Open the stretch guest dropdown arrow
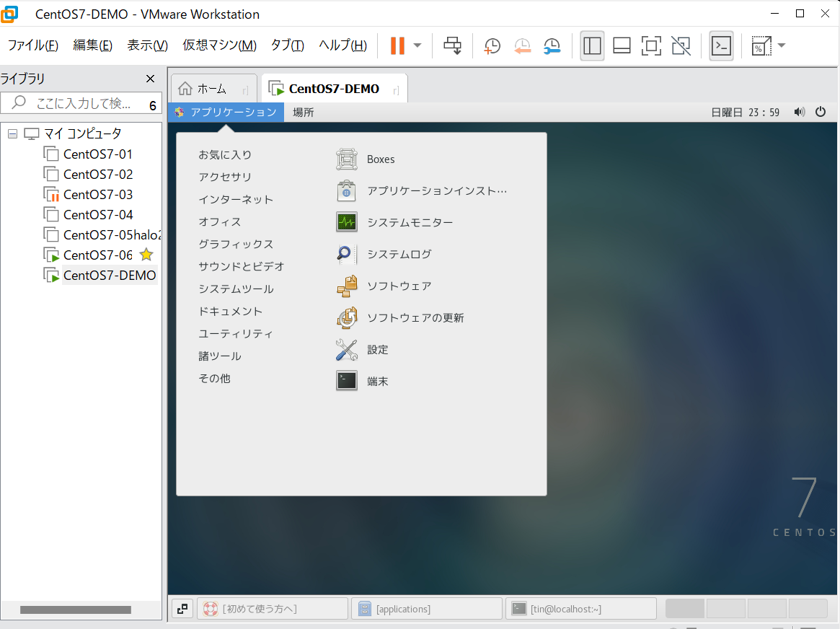 (782, 45)
